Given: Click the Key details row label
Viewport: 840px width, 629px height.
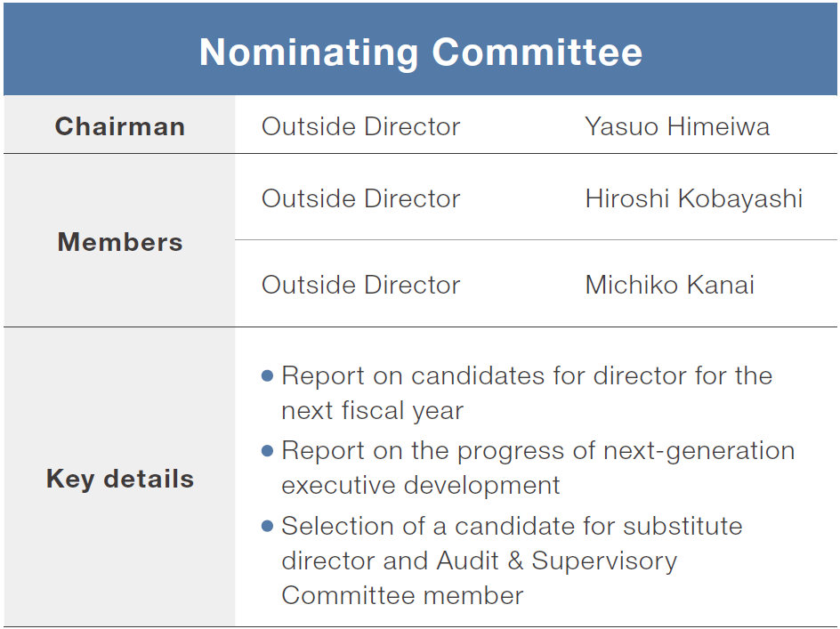Looking at the screenshot, I should click(x=120, y=479).
